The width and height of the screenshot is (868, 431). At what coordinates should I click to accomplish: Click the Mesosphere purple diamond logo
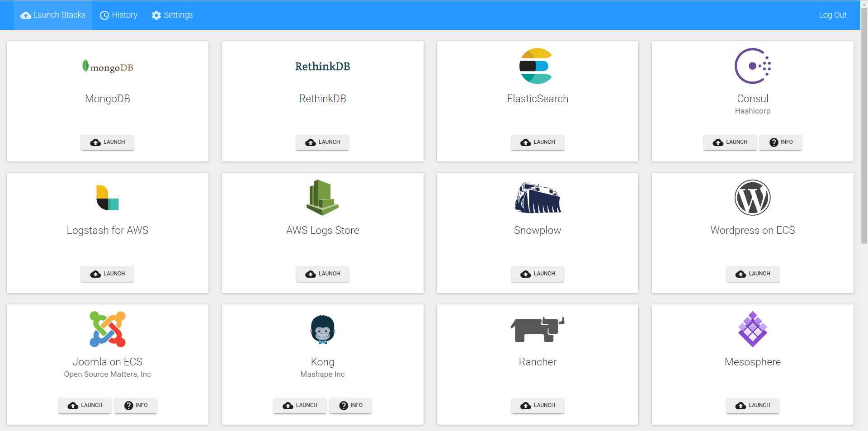pos(753,329)
